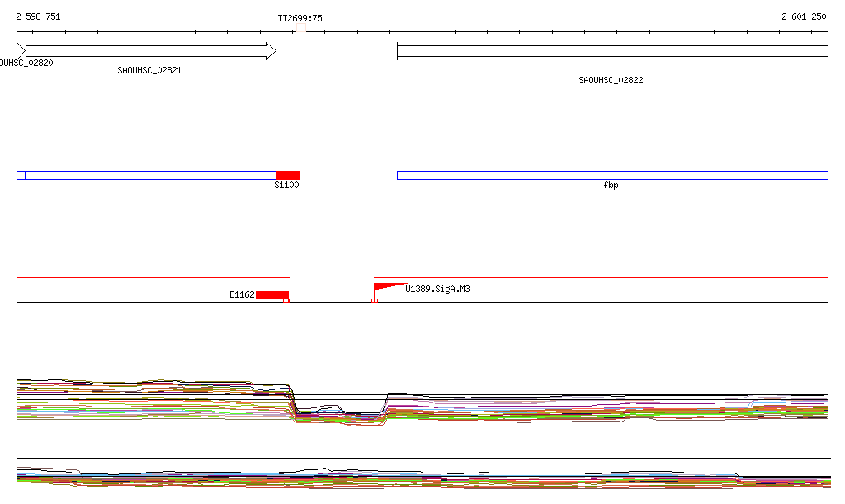845x504 pixels.
Task: Click the blue fbp gene box
Action: click(612, 175)
